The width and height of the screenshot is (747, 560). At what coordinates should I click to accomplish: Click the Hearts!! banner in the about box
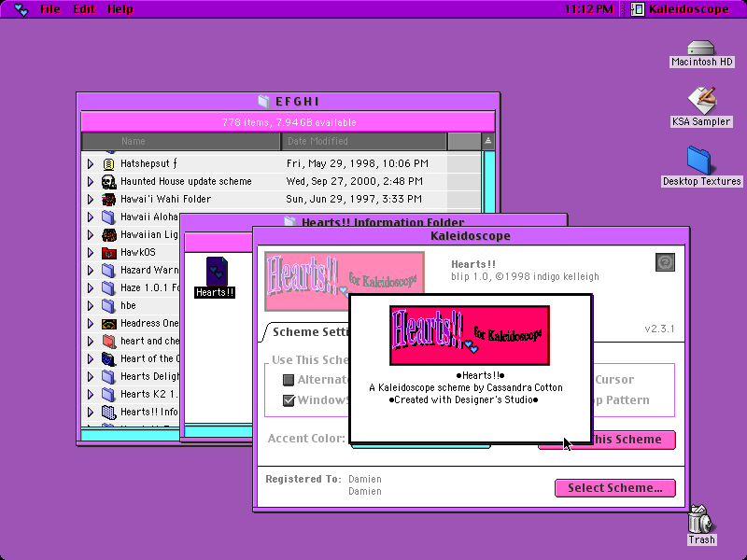(470, 336)
